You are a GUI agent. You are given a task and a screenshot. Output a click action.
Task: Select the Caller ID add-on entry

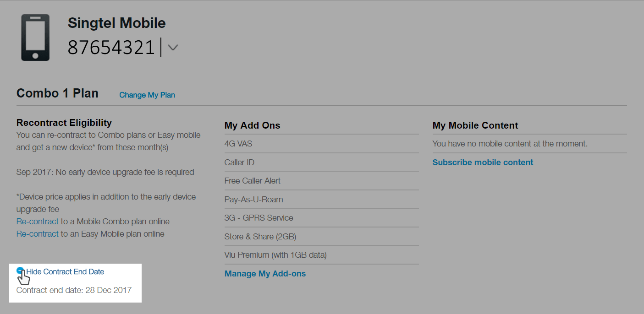point(239,162)
